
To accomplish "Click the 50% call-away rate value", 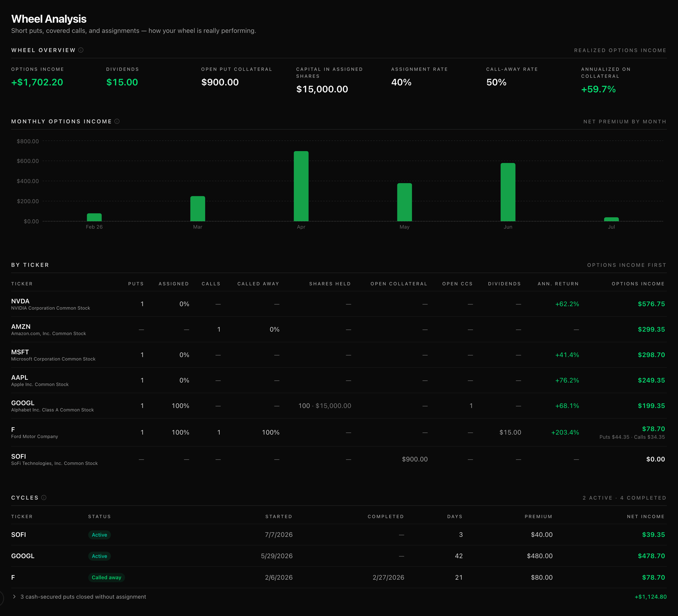I will (x=496, y=82).
